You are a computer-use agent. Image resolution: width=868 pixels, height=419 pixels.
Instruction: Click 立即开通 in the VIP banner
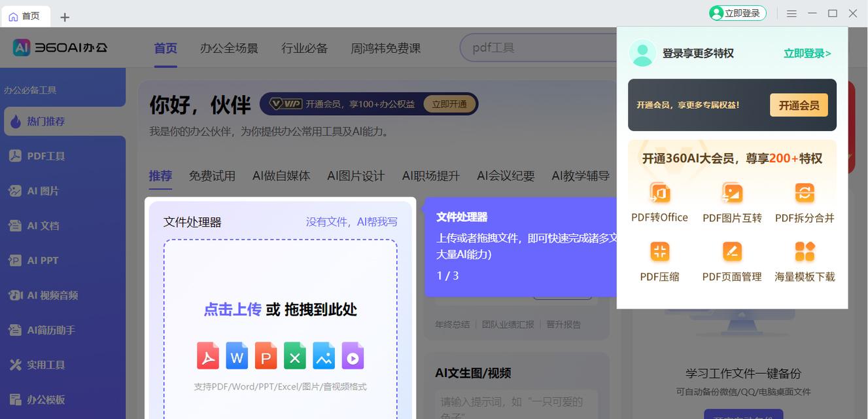pyautogui.click(x=449, y=104)
